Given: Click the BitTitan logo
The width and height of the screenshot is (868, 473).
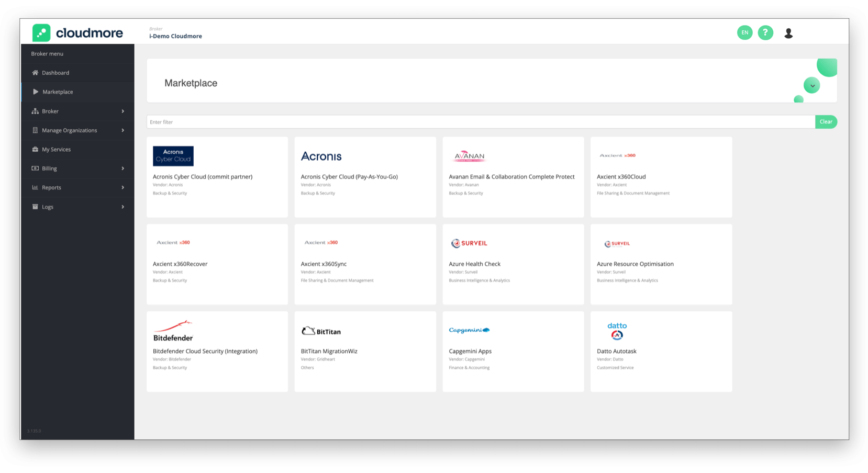Looking at the screenshot, I should pos(321,331).
